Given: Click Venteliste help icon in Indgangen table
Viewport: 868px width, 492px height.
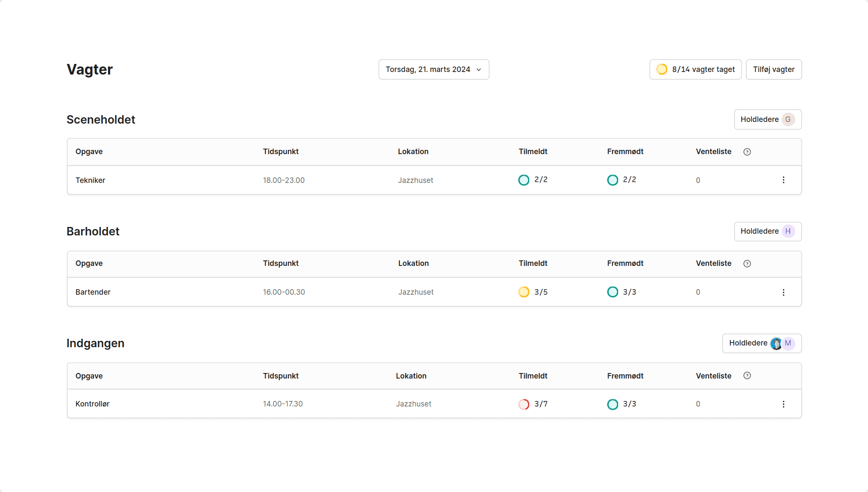Looking at the screenshot, I should point(747,376).
